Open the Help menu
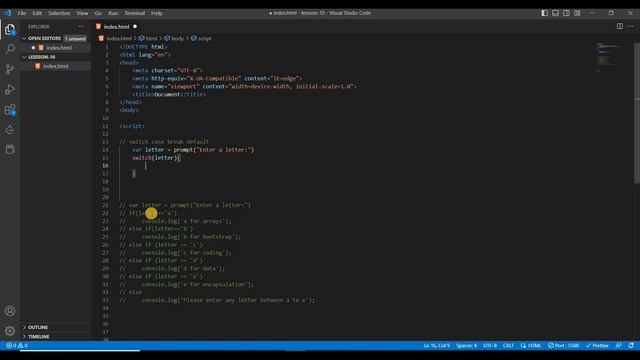The width and height of the screenshot is (640, 360). (157, 13)
